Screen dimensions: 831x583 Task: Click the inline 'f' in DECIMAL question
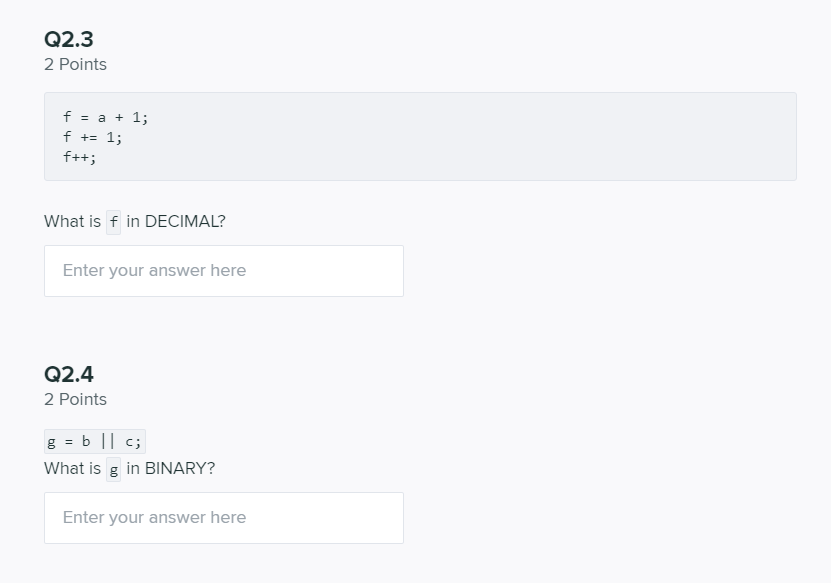click(113, 222)
